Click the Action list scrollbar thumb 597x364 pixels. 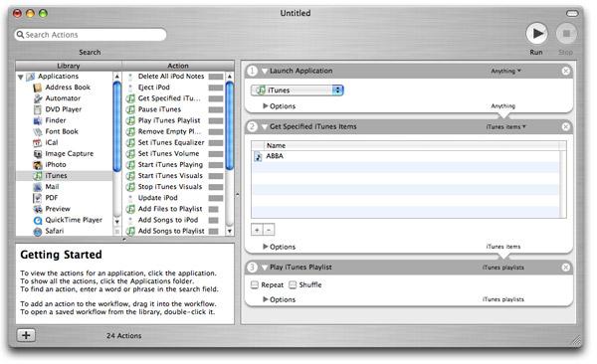(x=230, y=125)
